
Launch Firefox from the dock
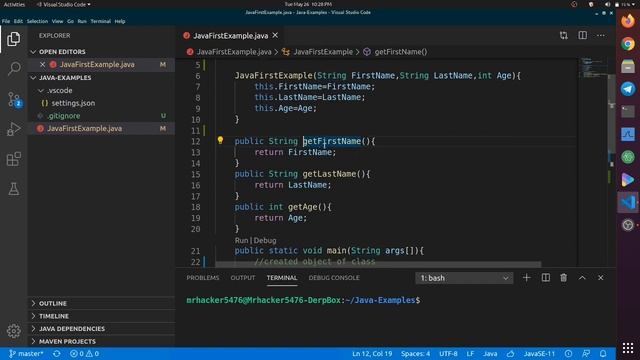click(x=628, y=20)
